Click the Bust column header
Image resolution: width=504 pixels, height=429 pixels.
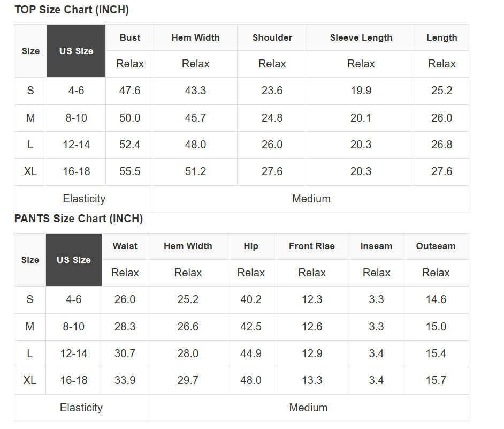130,37
